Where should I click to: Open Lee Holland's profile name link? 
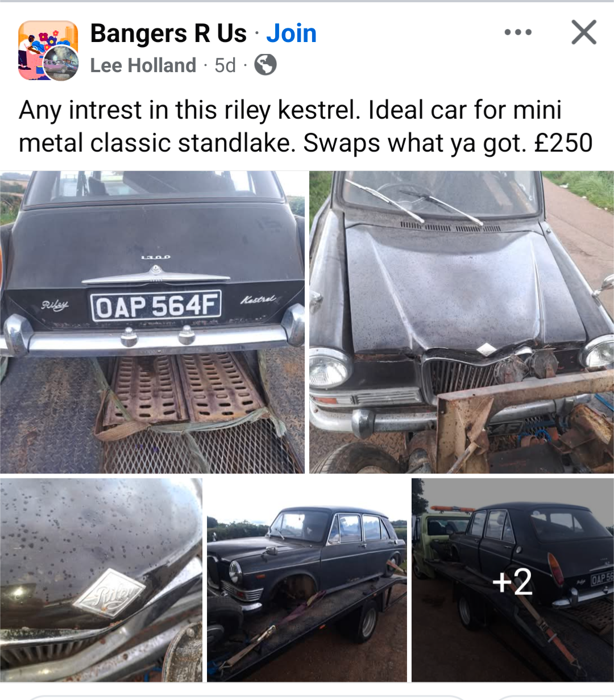tap(143, 65)
